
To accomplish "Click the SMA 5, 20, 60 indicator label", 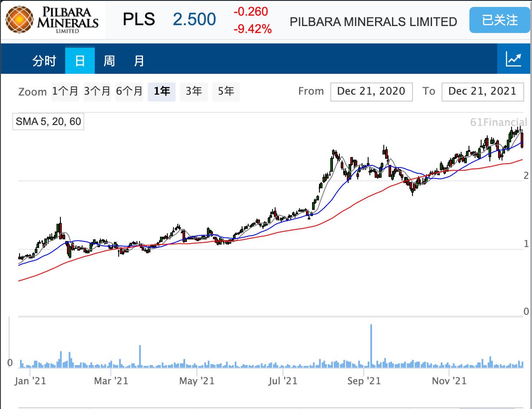I will click(48, 122).
